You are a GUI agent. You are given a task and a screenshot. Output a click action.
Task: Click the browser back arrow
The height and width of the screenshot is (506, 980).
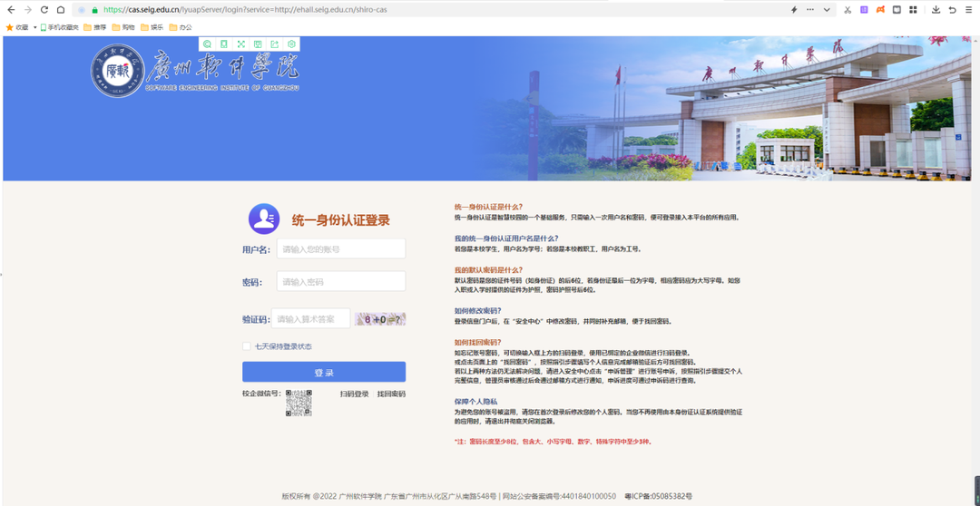(9, 9)
